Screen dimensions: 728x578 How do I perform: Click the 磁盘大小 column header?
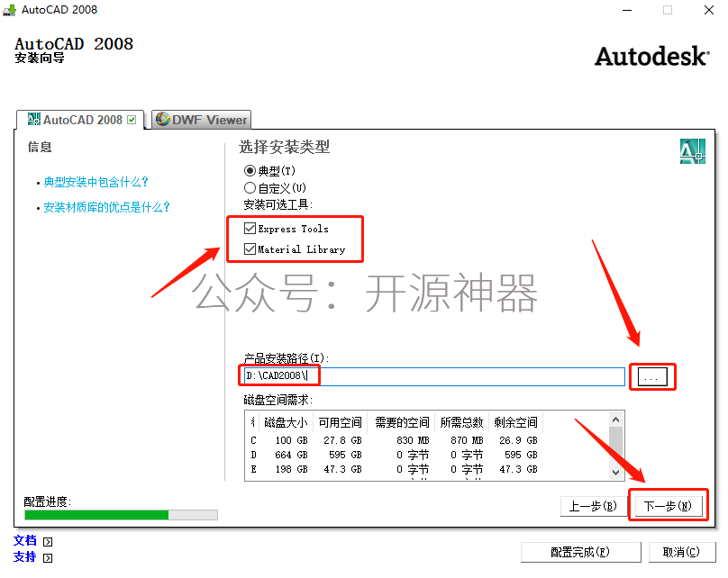tap(286, 422)
